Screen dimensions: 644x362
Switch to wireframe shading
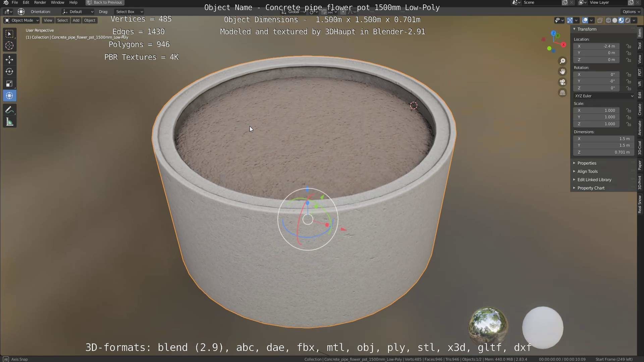click(x=608, y=20)
